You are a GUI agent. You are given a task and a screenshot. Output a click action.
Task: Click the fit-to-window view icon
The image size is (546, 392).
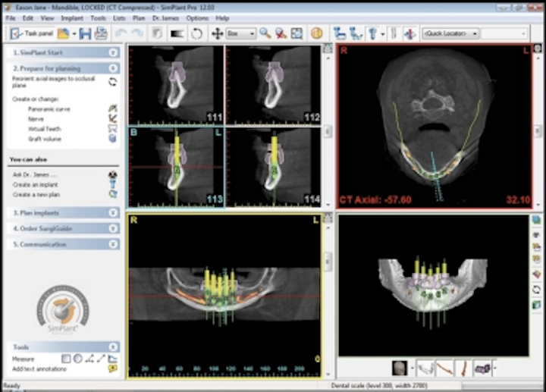297,33
